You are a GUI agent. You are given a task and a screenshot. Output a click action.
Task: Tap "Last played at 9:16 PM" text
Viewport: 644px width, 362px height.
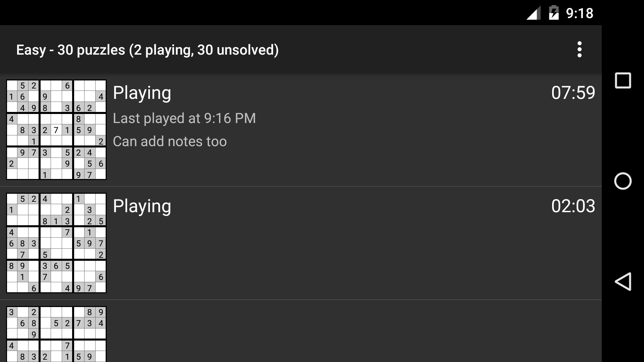(x=184, y=118)
